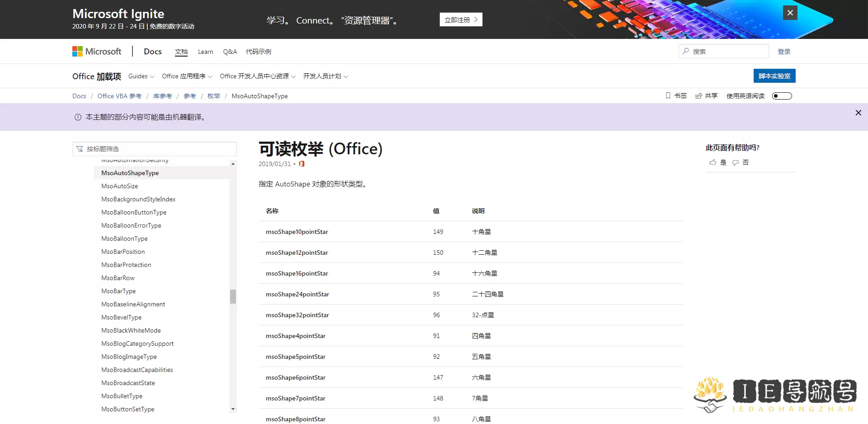Click the 库参考 breadcrumb
The image size is (868, 424).
point(162,96)
